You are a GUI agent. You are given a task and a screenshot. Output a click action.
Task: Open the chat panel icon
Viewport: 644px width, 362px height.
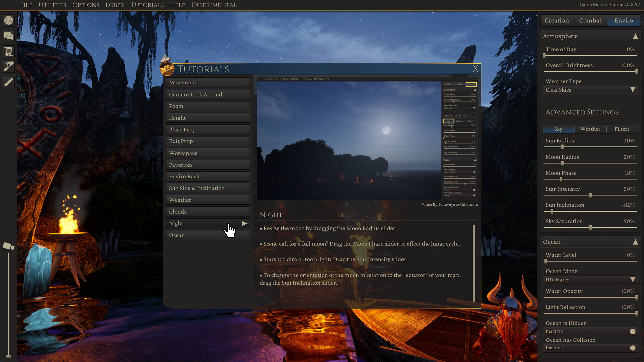8,36
